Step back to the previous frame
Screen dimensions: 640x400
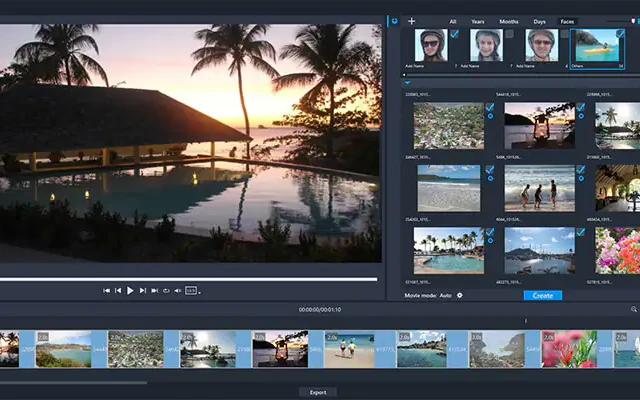coord(118,290)
